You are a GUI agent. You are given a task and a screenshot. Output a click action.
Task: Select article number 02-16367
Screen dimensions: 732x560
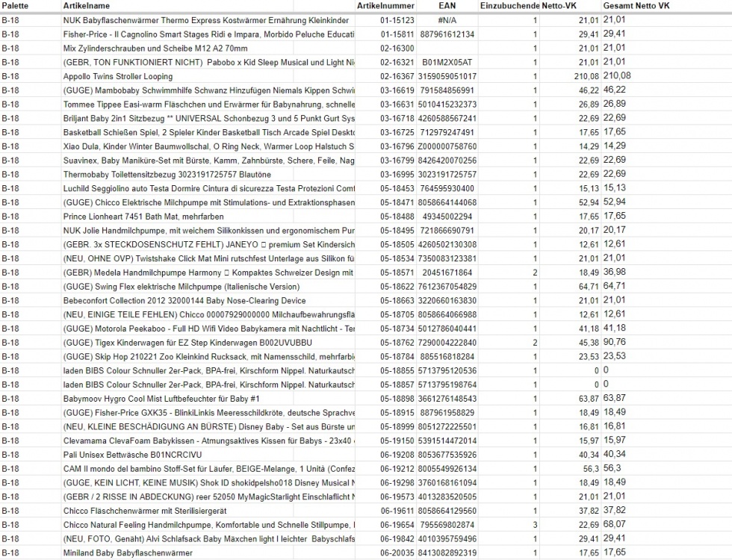(x=397, y=76)
